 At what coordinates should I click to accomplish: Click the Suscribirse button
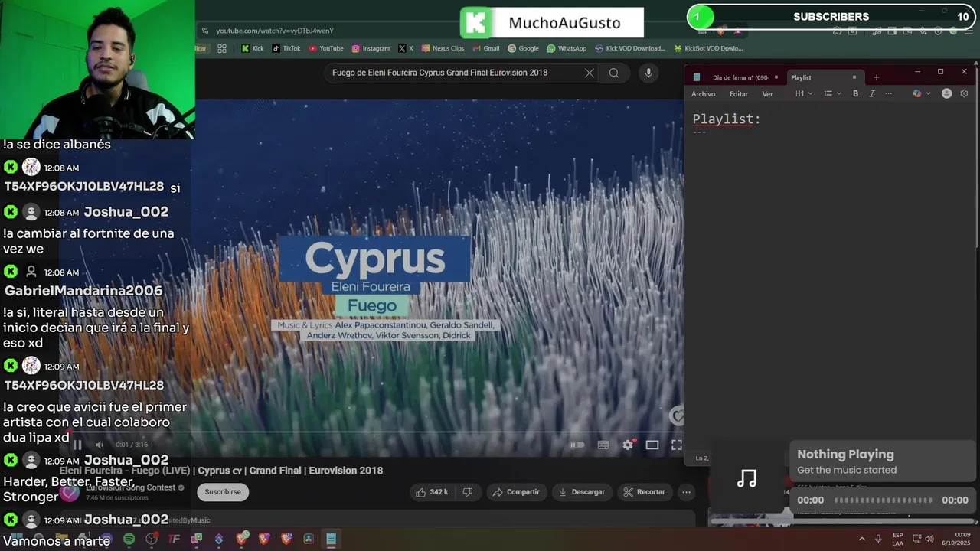click(223, 492)
